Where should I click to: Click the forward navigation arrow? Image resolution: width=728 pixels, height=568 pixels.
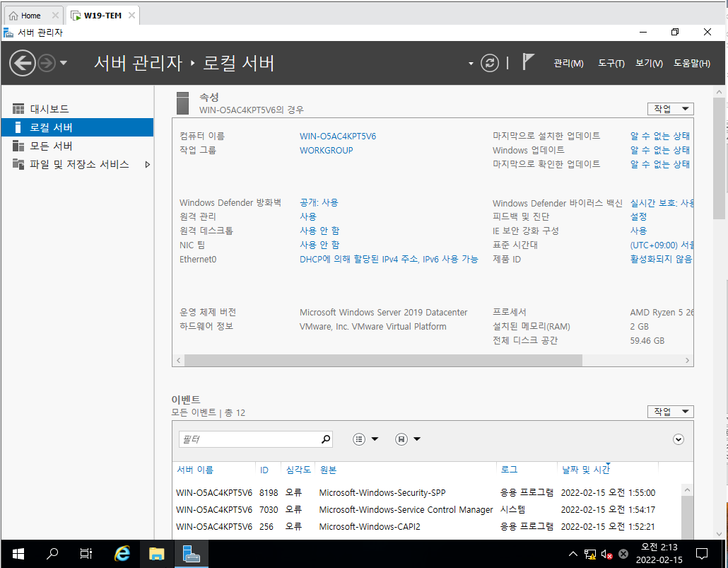[x=47, y=63]
